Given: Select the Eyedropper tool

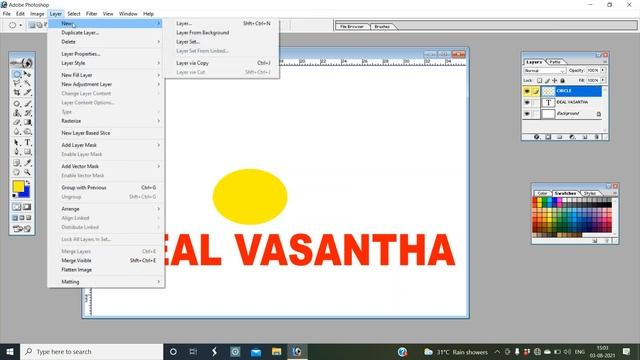Looking at the screenshot, I should coord(27,162).
